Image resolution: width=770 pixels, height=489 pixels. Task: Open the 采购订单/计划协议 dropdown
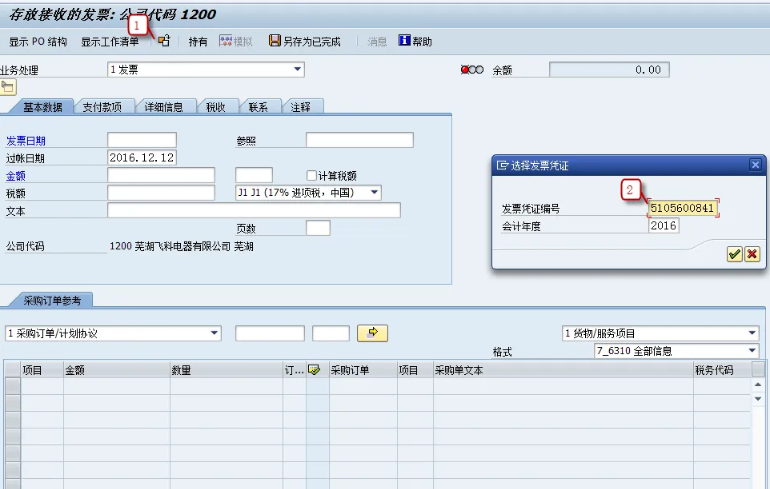coord(214,333)
